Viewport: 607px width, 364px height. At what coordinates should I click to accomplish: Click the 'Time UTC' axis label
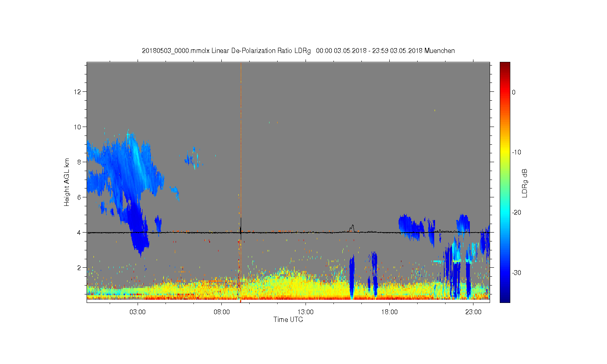[x=288, y=320]
